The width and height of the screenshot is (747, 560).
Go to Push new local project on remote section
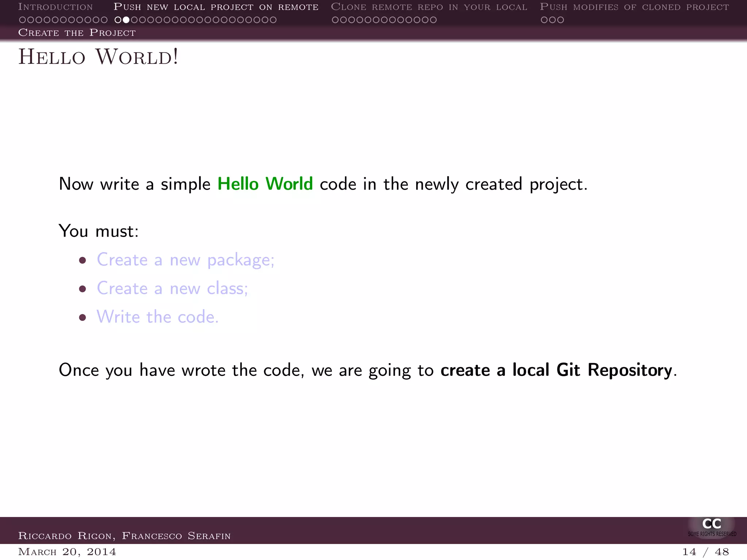tap(216, 7)
